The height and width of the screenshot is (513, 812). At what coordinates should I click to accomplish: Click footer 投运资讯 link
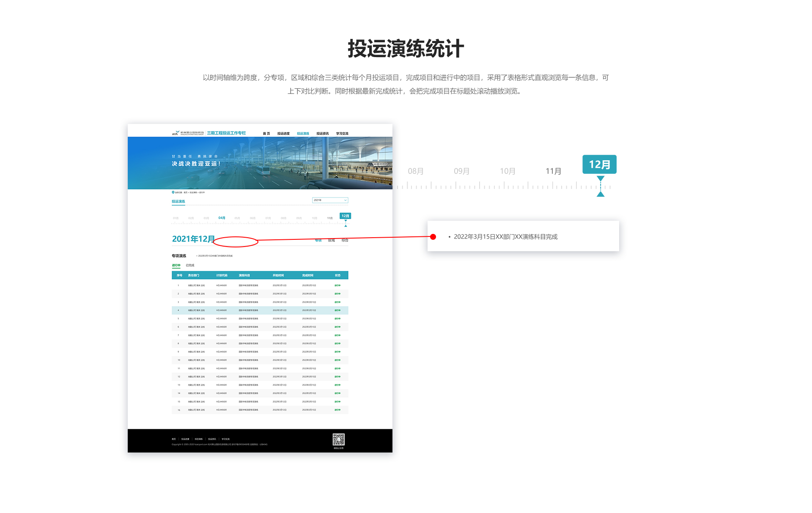(212, 439)
